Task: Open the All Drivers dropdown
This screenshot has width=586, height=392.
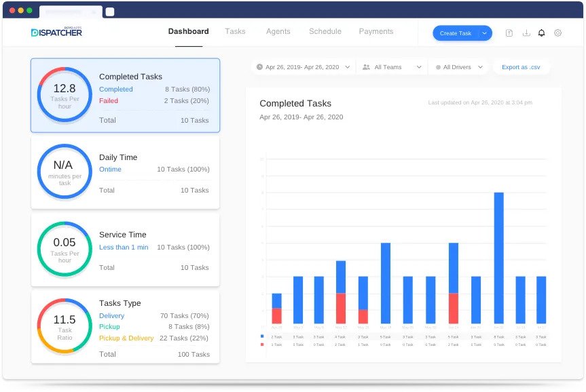Action: pos(459,67)
